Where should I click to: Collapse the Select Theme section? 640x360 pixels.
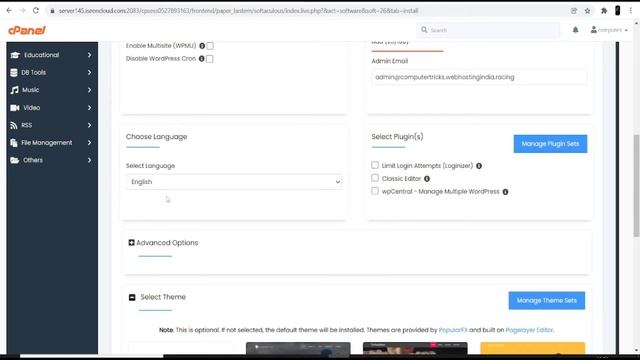click(x=132, y=298)
